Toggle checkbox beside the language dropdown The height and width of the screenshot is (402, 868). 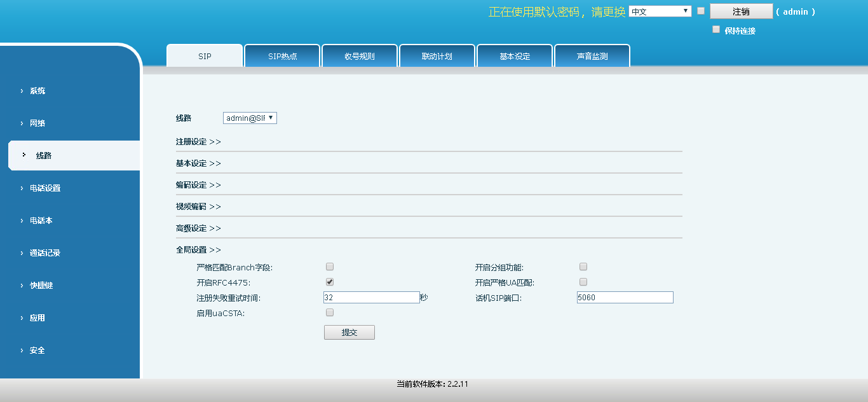point(701,11)
